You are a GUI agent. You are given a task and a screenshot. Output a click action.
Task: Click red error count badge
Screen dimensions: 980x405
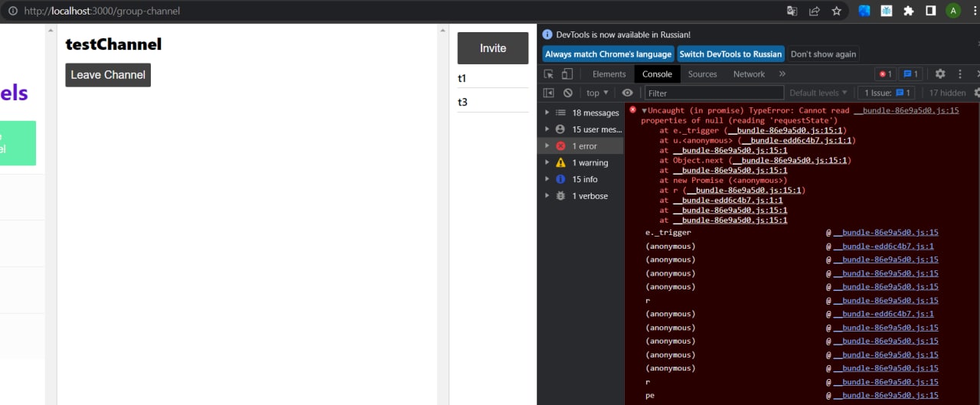coord(885,74)
